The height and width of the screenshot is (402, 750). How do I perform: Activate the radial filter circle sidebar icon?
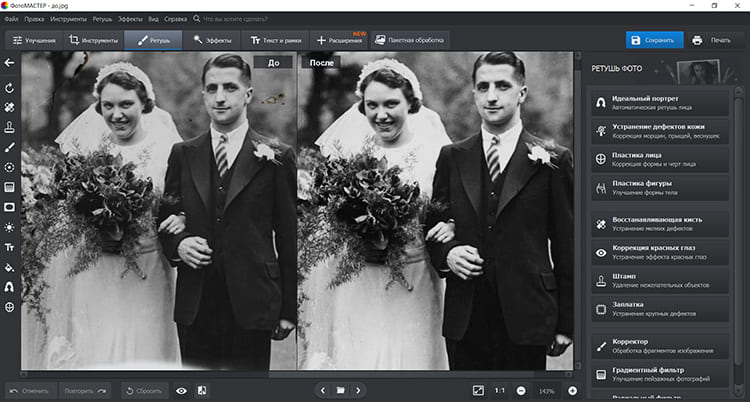click(9, 167)
